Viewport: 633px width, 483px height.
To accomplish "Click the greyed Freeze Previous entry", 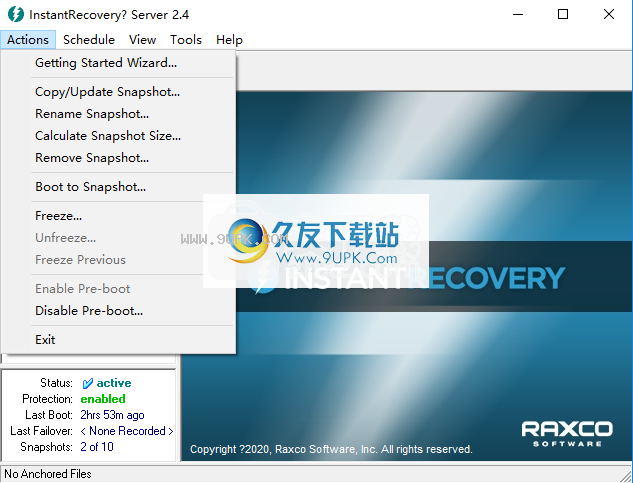I will [118, 260].
